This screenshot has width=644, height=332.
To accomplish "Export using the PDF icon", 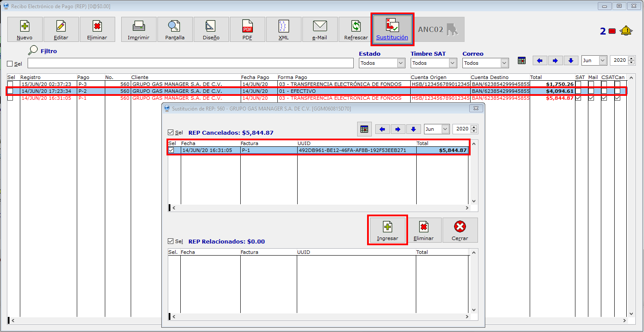I will click(x=248, y=26).
